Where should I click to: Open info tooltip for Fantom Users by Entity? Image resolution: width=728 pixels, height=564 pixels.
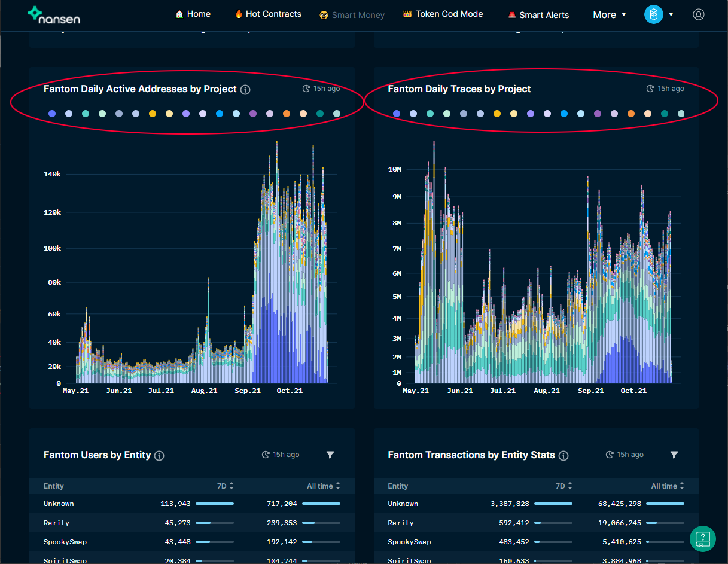159,455
